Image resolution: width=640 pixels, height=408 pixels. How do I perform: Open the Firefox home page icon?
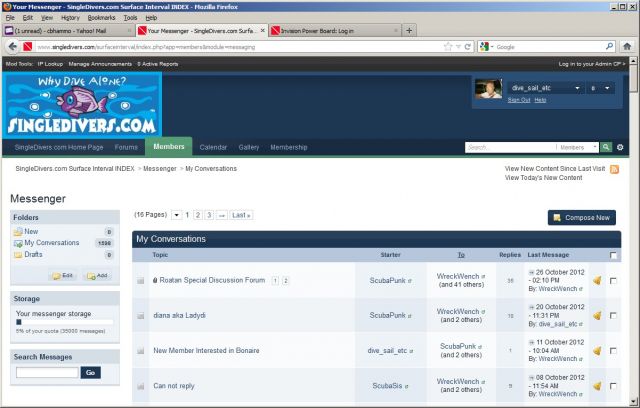pos(627,47)
